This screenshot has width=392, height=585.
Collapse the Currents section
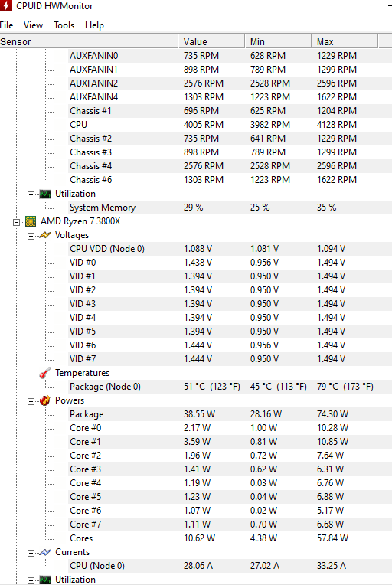tap(31, 553)
